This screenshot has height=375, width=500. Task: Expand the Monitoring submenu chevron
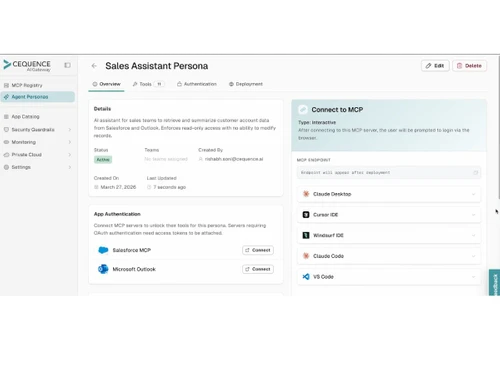(70, 142)
